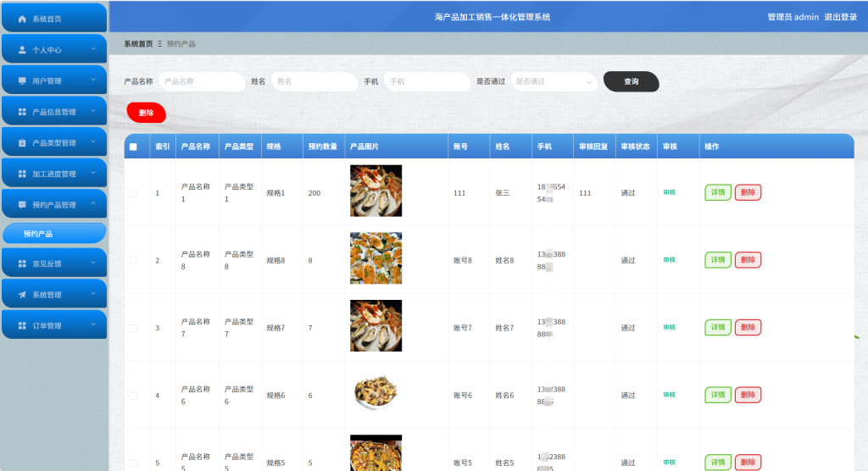Click the home icon beside 系统首页
Screen dimensions: 868x471
pos(22,19)
